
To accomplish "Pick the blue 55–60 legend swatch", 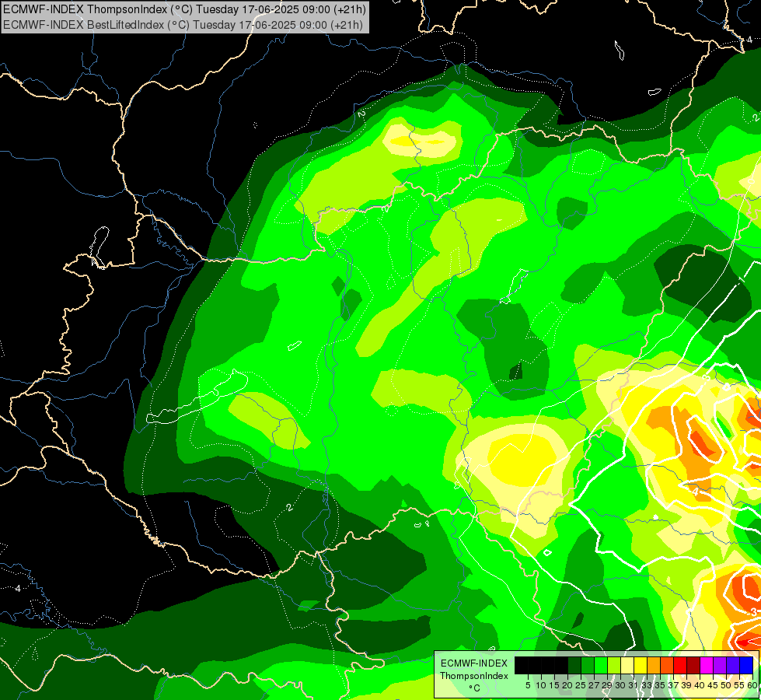I will tap(746, 666).
